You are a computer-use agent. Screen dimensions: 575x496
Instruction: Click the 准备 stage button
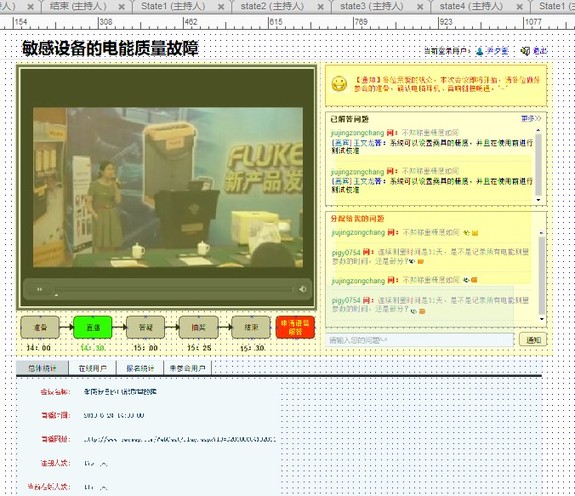coord(40,327)
